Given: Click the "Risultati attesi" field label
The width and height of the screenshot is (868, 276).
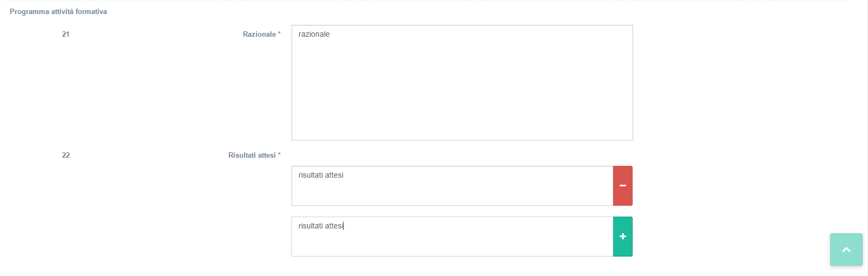Looking at the screenshot, I should [x=252, y=155].
